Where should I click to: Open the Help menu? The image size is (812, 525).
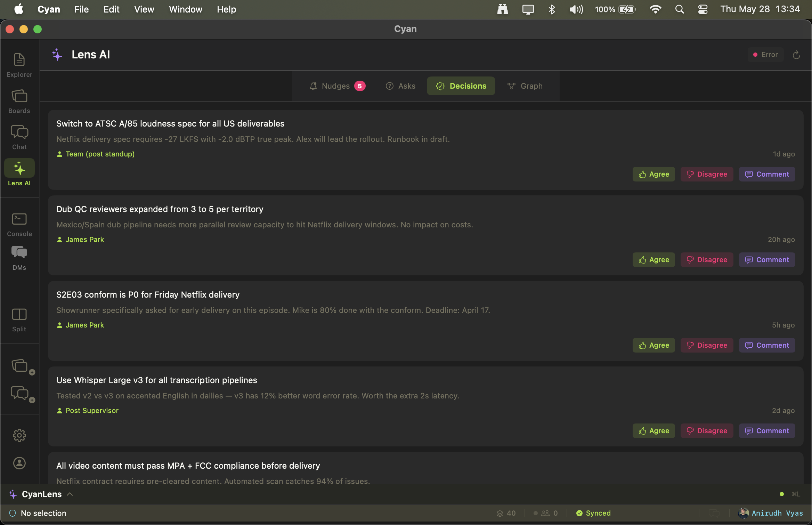[x=227, y=9]
